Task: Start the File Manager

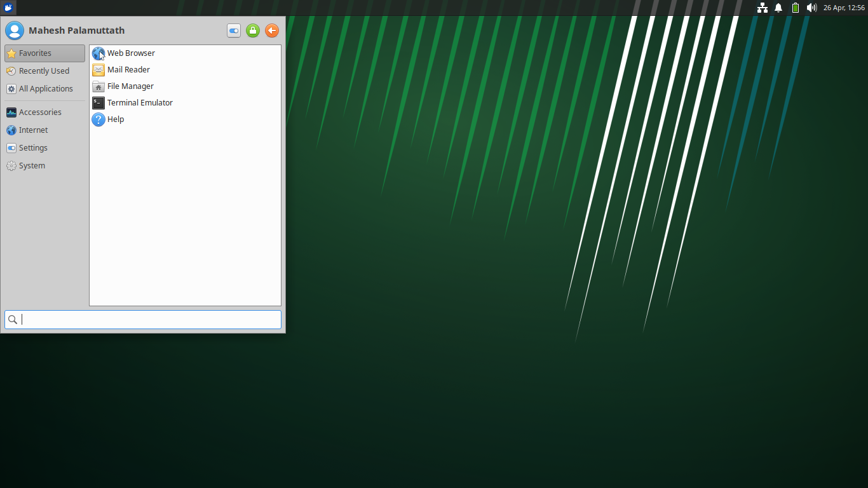Action: pyautogui.click(x=131, y=86)
